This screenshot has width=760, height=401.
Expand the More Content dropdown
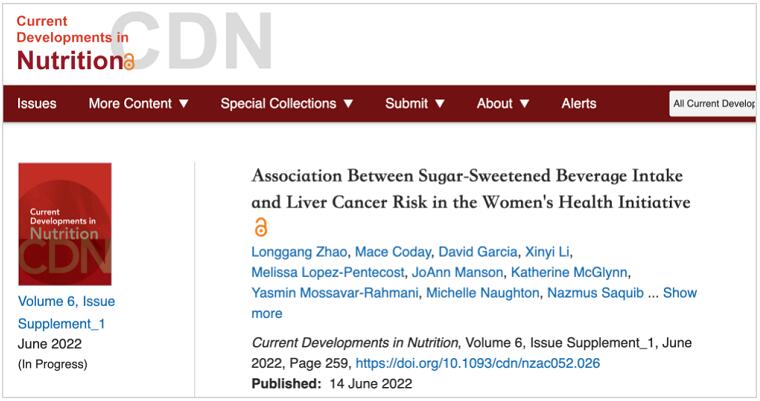[x=139, y=103]
